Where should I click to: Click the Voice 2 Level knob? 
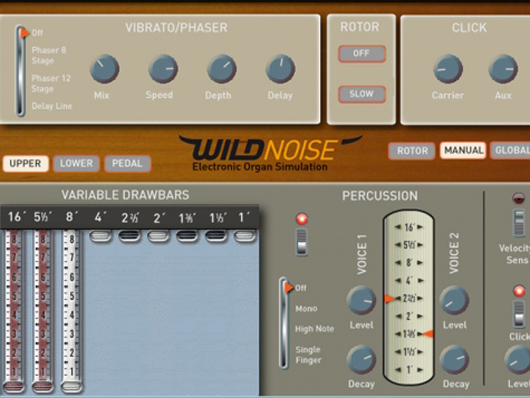click(454, 300)
